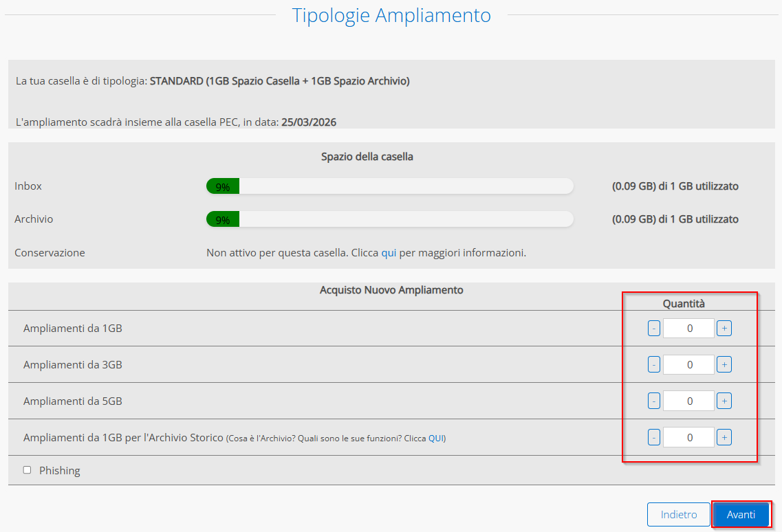Add one Ampliamenti da 5GB
782x532 pixels.
pyautogui.click(x=724, y=401)
